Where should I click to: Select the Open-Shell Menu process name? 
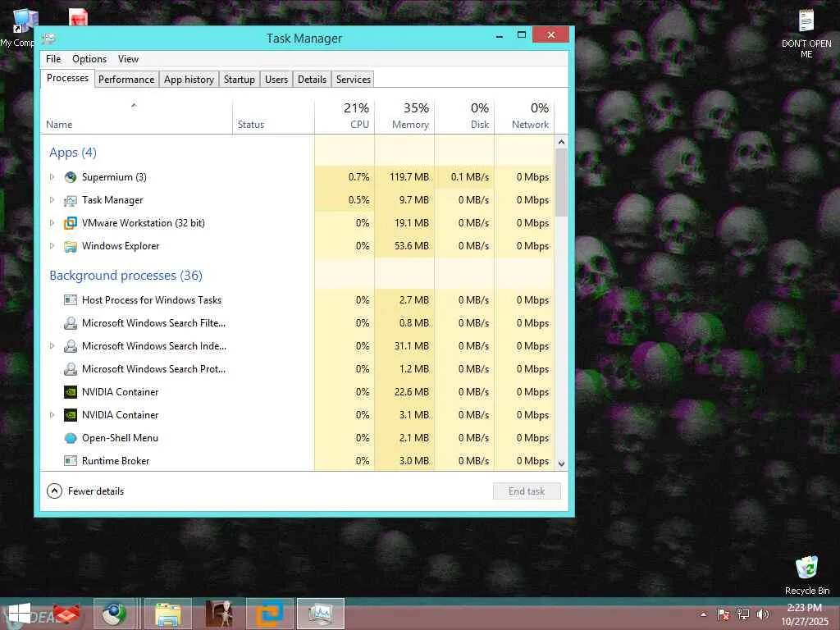(120, 438)
